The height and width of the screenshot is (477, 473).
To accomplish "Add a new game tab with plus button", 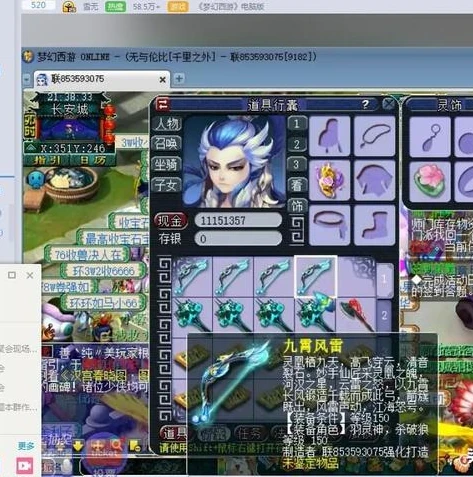I will [x=179, y=79].
